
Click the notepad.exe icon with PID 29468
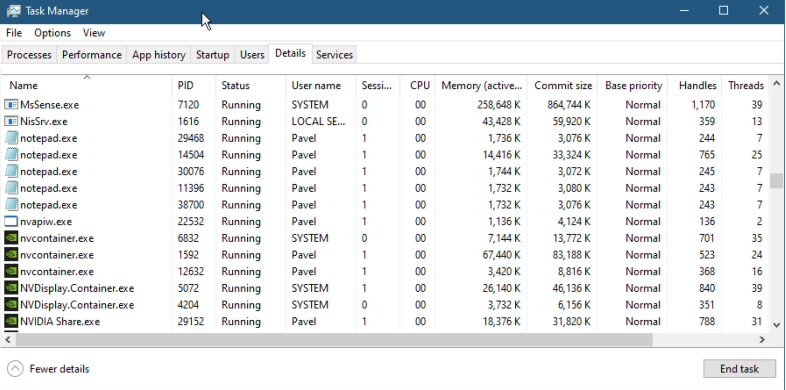pos(11,138)
